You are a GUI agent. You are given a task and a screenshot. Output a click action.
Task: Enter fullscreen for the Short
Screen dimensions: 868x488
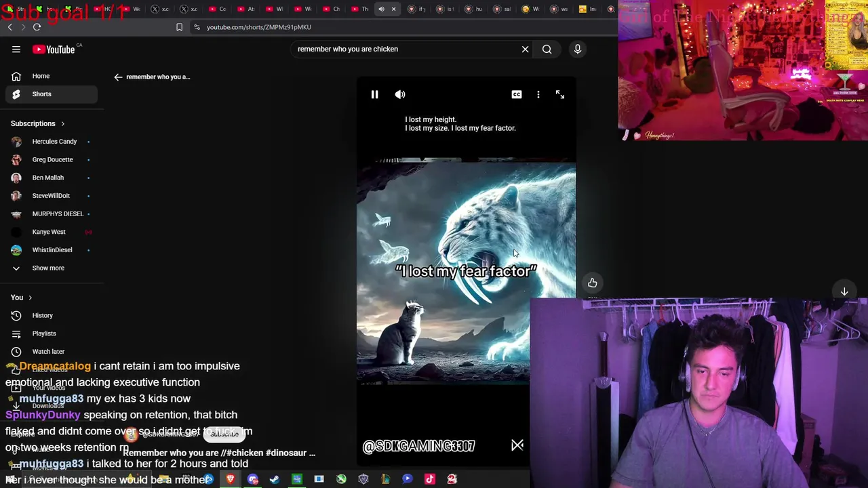click(x=560, y=94)
